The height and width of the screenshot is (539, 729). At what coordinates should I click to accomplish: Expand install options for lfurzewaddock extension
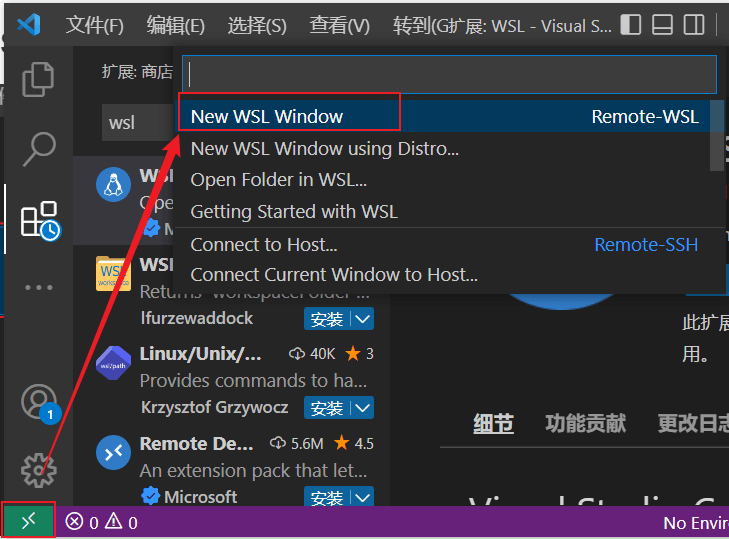tap(362, 319)
